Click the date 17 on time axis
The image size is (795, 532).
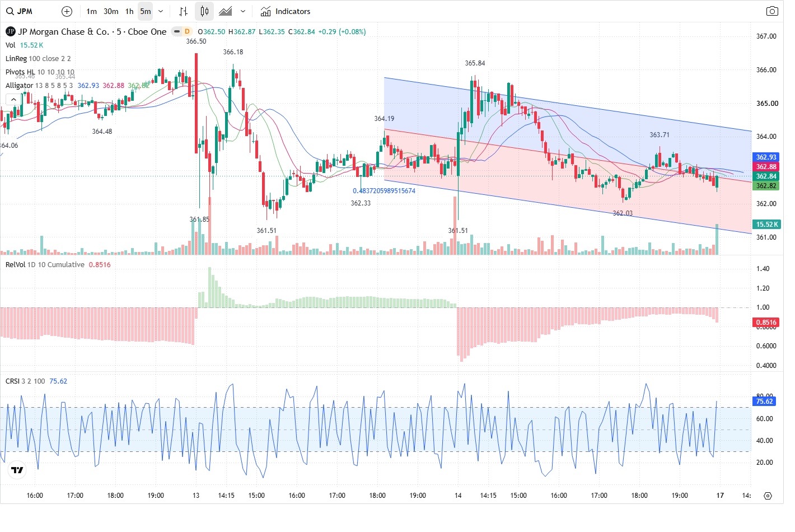click(x=720, y=496)
